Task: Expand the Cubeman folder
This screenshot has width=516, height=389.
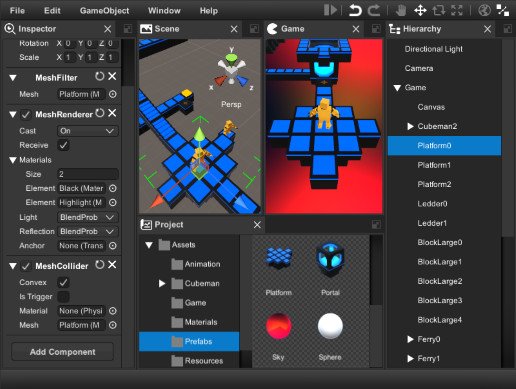Action: pos(162,284)
